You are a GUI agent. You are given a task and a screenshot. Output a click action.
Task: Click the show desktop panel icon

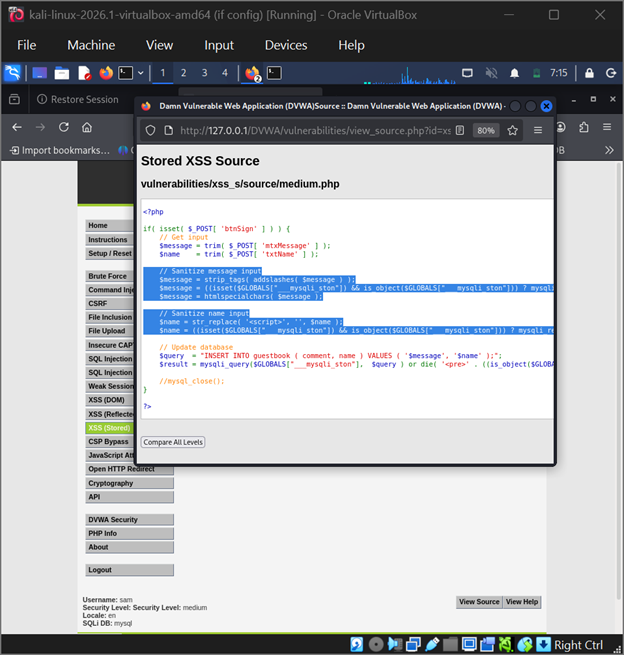coord(40,73)
